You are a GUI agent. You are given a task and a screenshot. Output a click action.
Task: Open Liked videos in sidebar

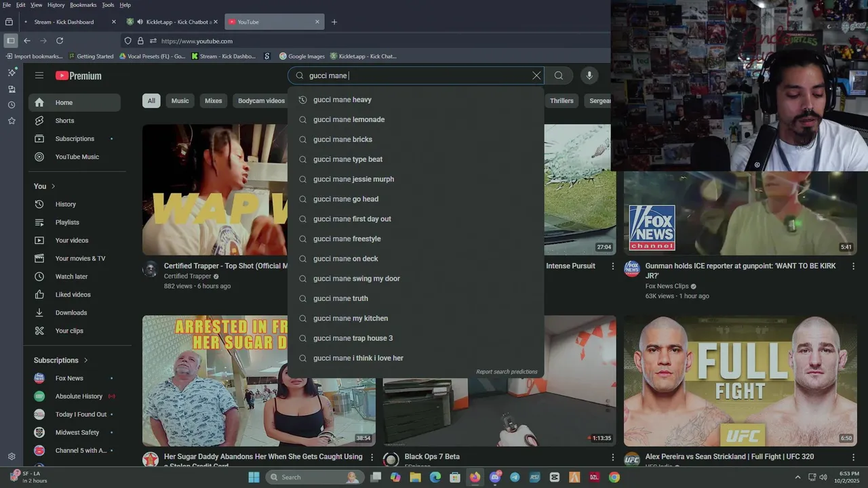75,295
